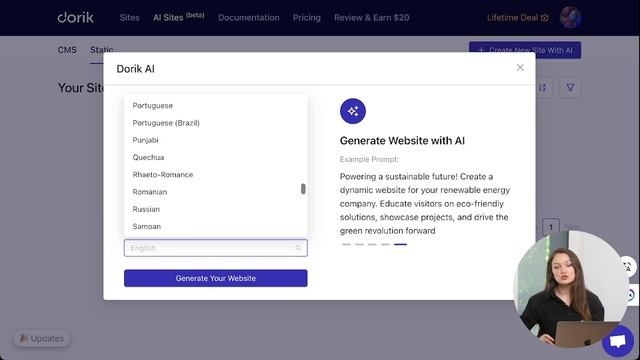Open the filter sites icon

pyautogui.click(x=570, y=88)
